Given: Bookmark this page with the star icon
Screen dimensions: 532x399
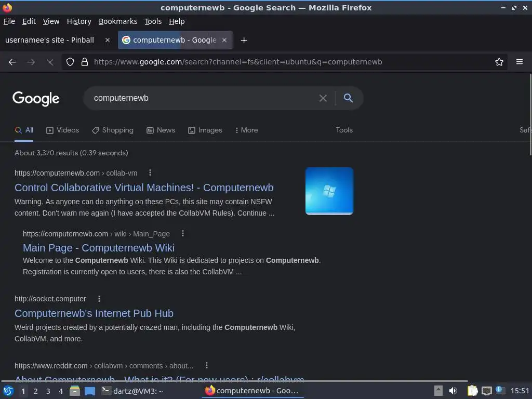Looking at the screenshot, I should [499, 62].
